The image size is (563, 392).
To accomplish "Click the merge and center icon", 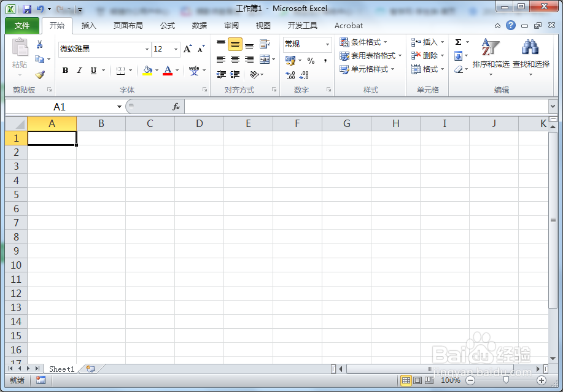I will click(265, 59).
